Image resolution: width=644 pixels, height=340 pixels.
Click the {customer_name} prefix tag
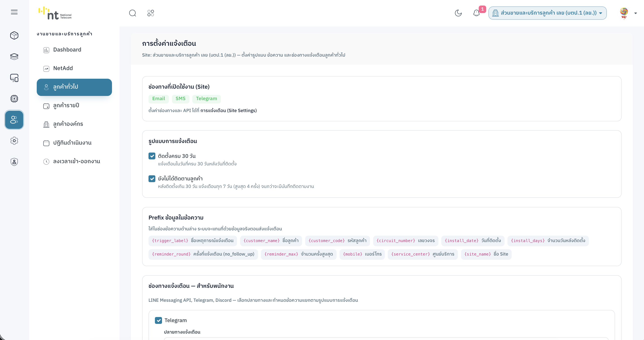(271, 241)
